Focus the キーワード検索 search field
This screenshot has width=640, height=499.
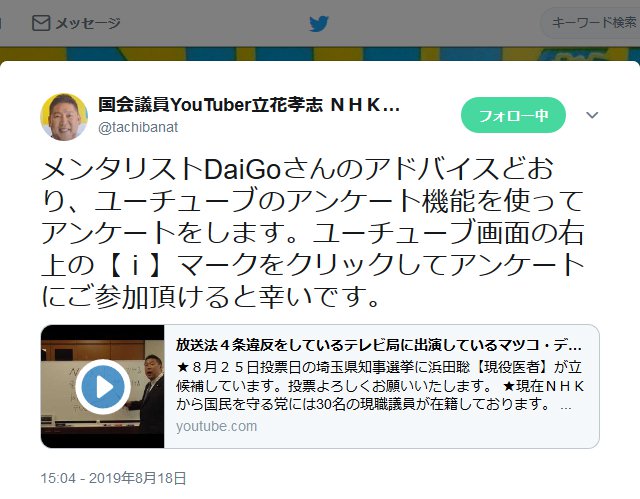click(x=591, y=23)
